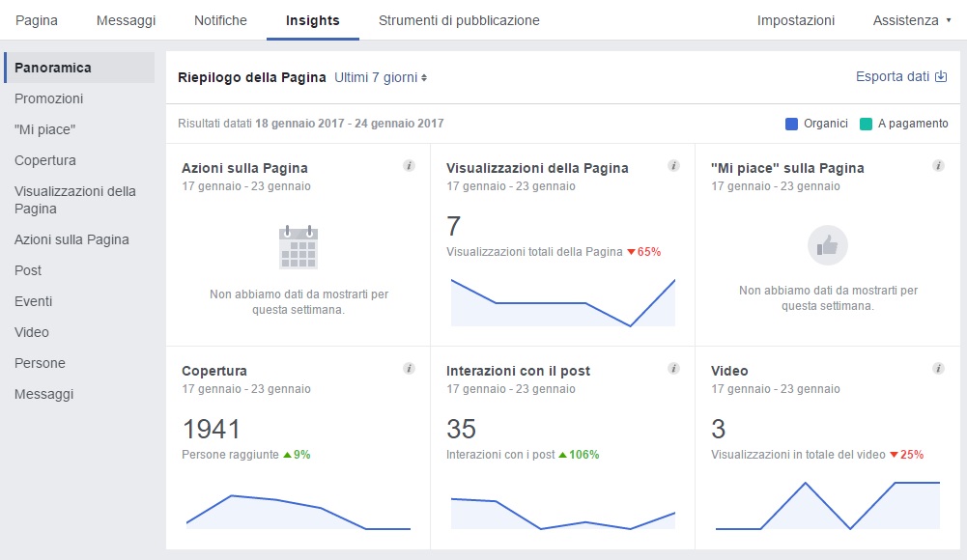
Task: Click the Persone raggiunte label
Action: tap(230, 455)
